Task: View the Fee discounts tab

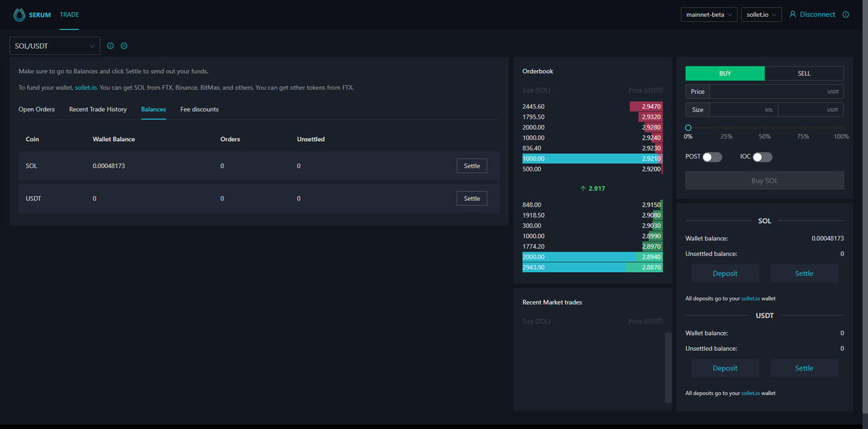Action: (200, 109)
